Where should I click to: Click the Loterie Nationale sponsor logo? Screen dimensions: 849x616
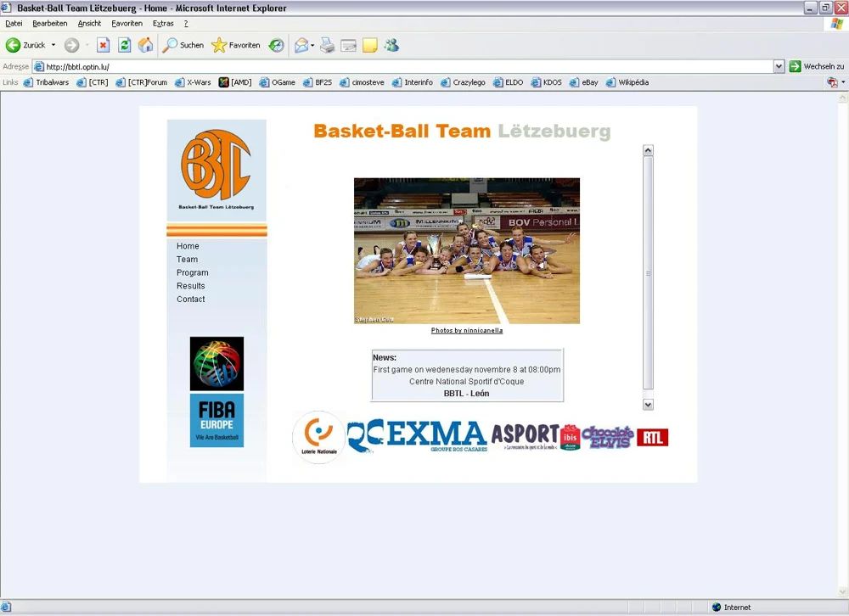click(x=318, y=437)
